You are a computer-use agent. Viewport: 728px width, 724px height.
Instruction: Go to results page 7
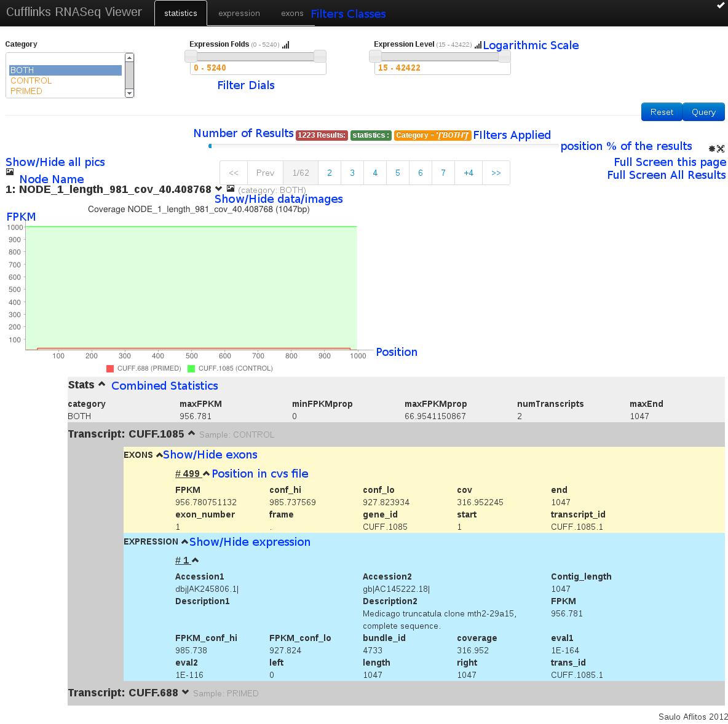point(443,173)
